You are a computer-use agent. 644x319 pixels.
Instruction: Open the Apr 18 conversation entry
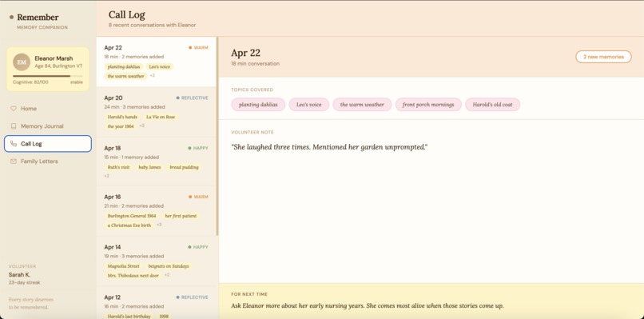(x=157, y=161)
